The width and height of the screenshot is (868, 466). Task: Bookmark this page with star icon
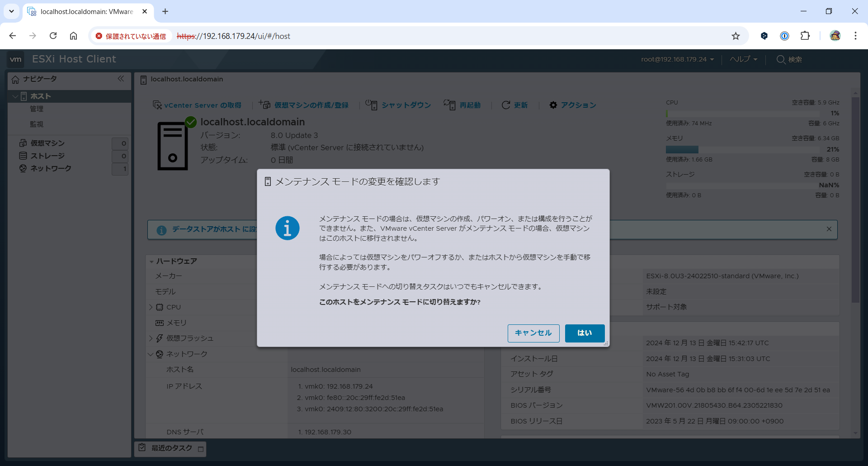point(736,36)
